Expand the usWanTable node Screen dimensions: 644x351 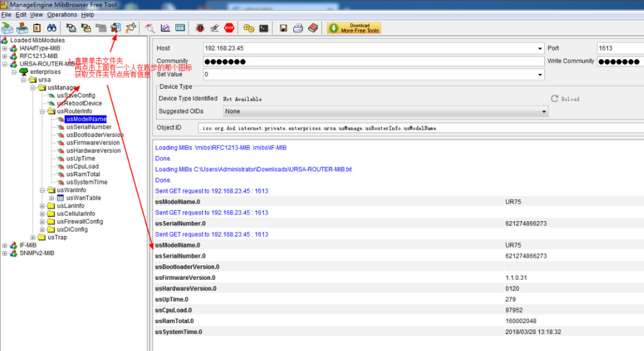(x=51, y=198)
